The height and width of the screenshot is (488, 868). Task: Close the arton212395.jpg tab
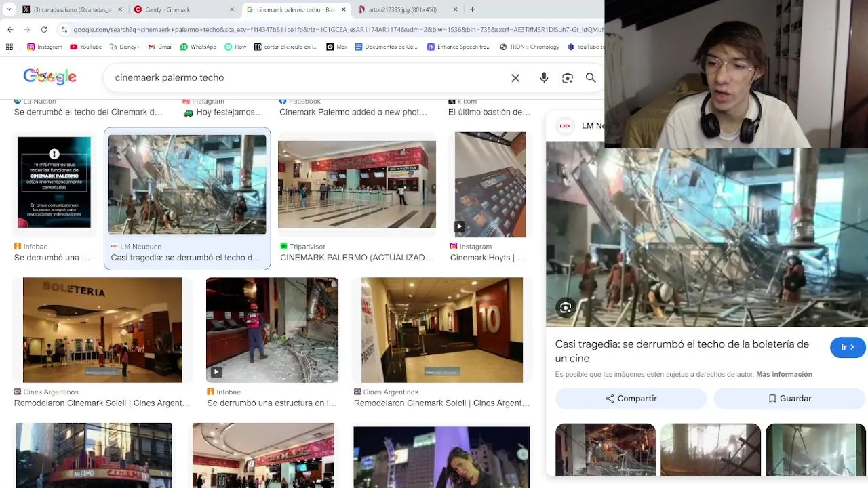point(455,9)
